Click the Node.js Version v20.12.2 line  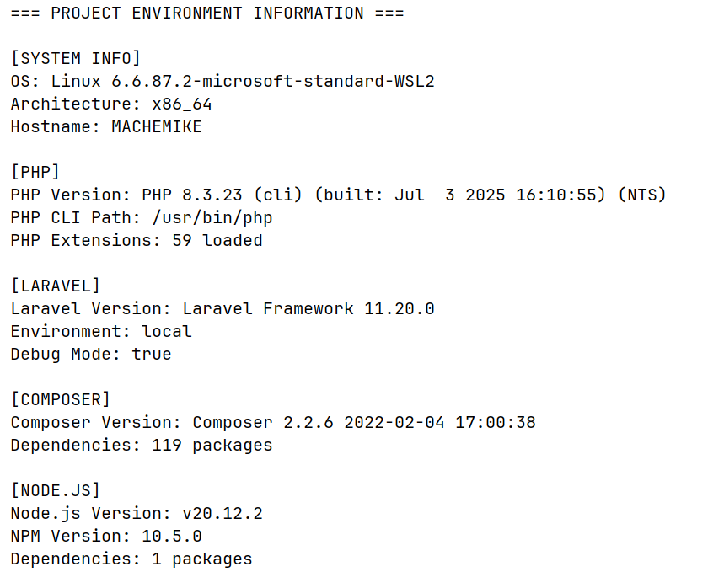click(137, 513)
